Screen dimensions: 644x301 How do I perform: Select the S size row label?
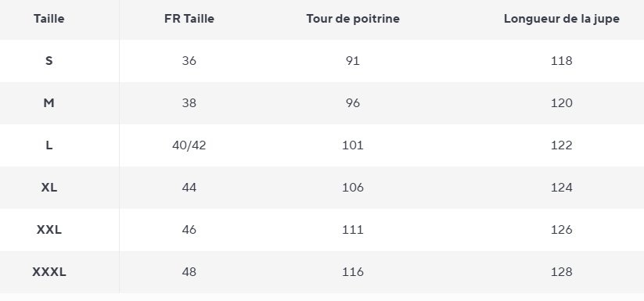pyautogui.click(x=49, y=61)
